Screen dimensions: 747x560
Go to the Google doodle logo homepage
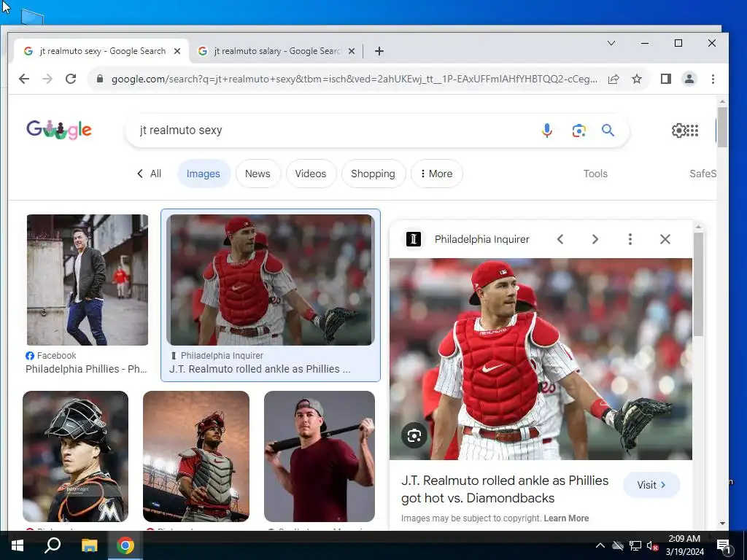(59, 130)
